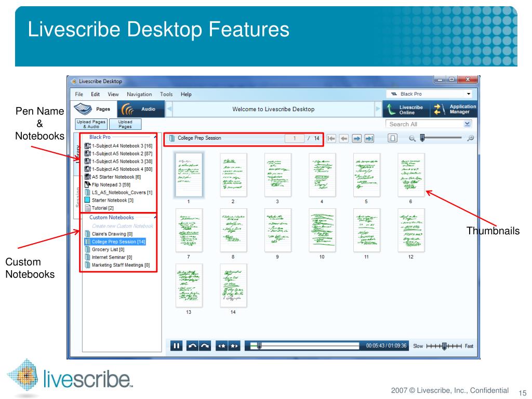The width and height of the screenshot is (532, 399).
Task: Click the current page number field
Action: 295,138
